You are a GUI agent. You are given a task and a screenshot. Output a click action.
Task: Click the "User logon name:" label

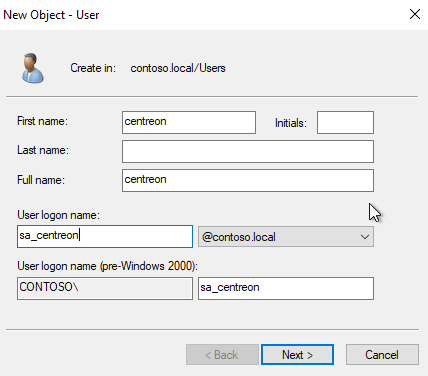58,215
